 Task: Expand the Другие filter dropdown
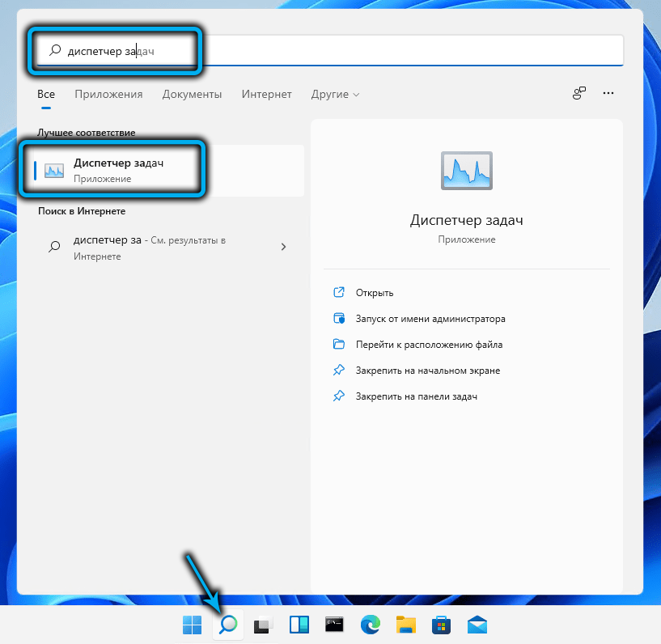[x=335, y=95]
